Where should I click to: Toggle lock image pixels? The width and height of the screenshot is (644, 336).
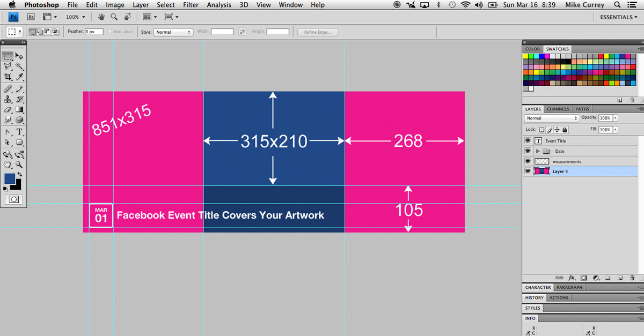pos(550,130)
